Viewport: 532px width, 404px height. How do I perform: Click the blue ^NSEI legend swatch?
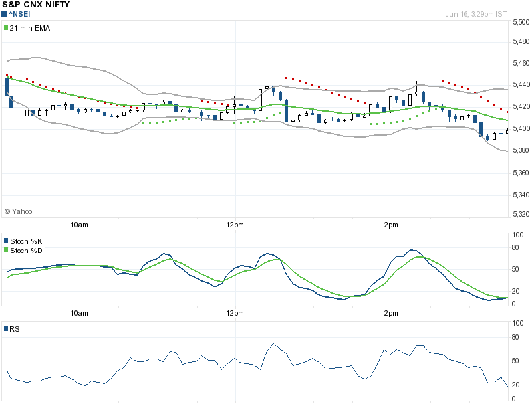[5, 13]
